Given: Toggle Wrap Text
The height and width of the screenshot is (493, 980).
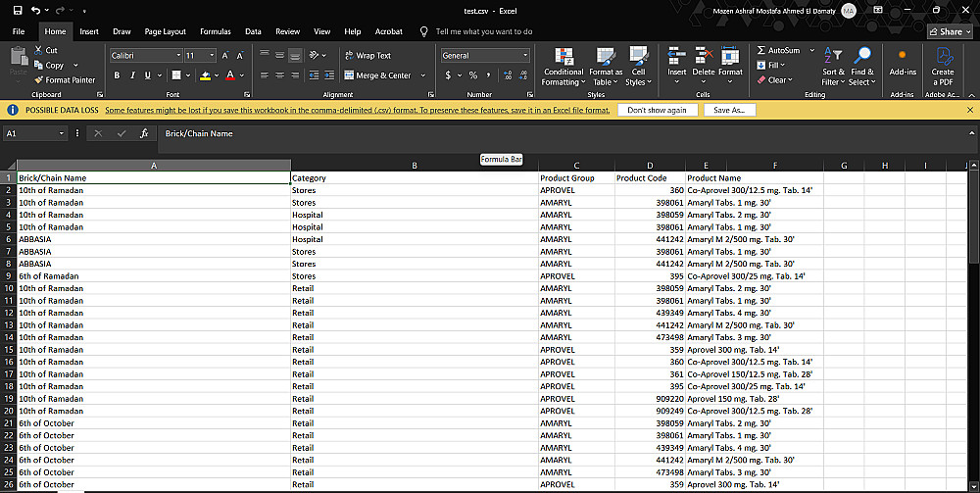Looking at the screenshot, I should 368,56.
